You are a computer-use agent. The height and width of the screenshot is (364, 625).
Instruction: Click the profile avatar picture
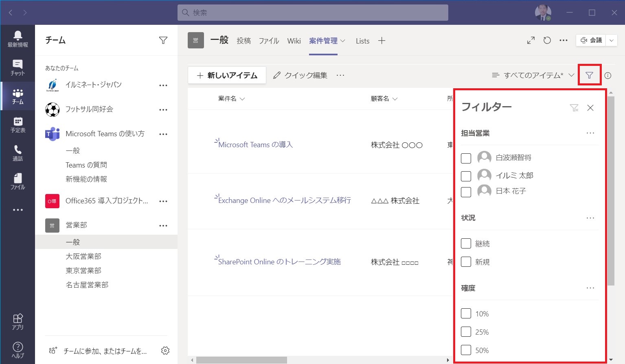coord(543,13)
